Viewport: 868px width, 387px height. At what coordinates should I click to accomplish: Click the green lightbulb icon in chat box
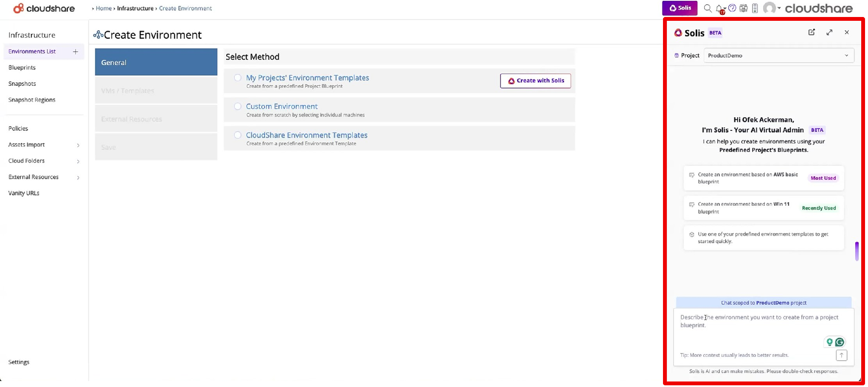[829, 342]
